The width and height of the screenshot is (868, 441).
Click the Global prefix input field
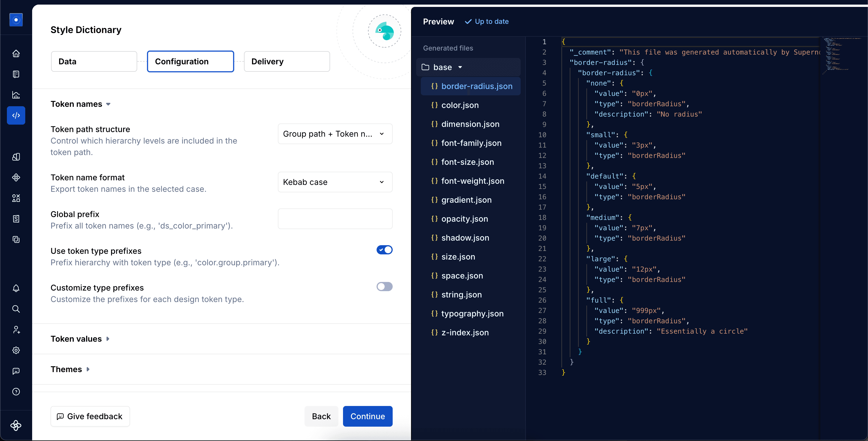(x=335, y=219)
